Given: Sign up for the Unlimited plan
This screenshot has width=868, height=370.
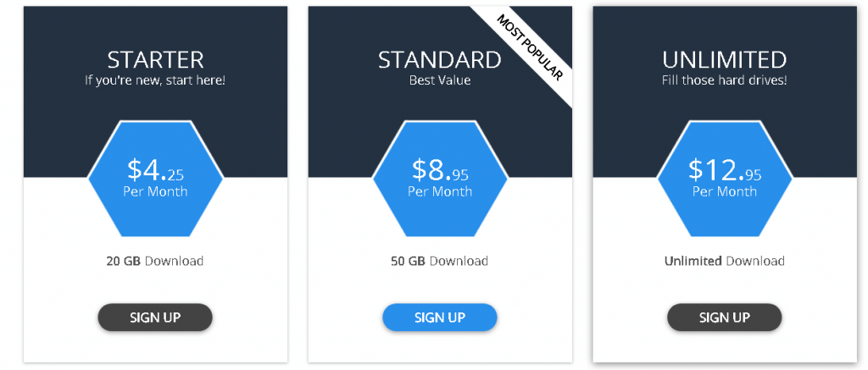Looking at the screenshot, I should (725, 318).
